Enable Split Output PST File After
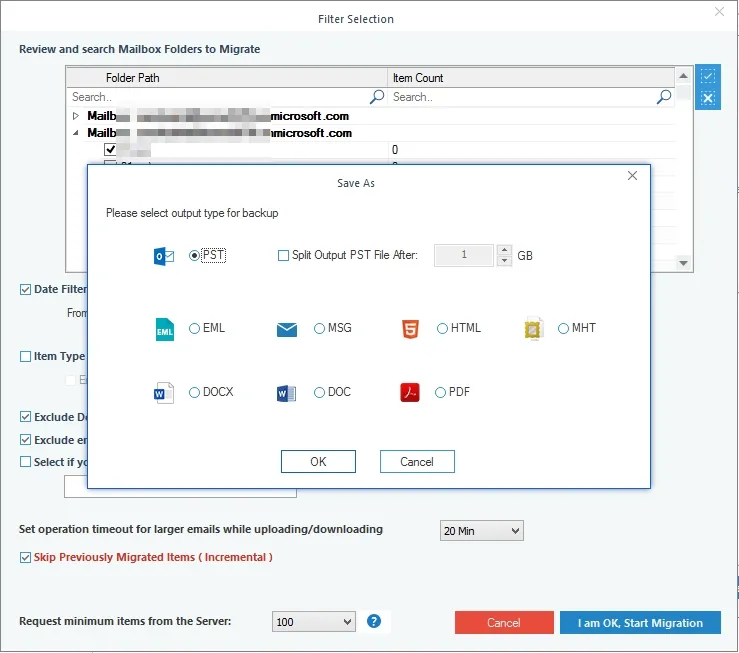The height and width of the screenshot is (653, 739). (x=283, y=255)
